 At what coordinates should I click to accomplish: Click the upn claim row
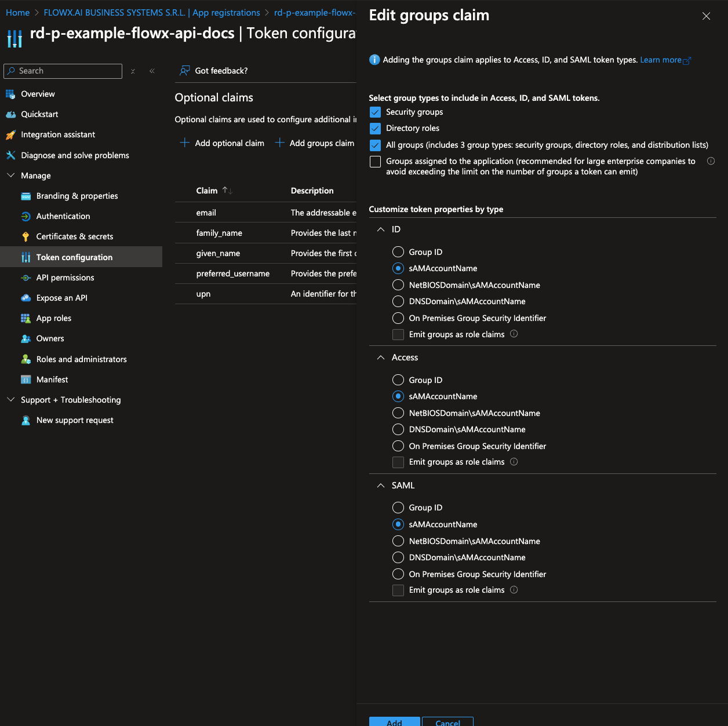(x=265, y=294)
